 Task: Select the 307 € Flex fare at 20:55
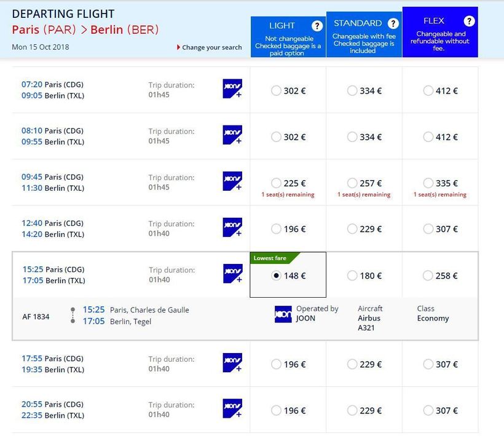[x=428, y=410]
